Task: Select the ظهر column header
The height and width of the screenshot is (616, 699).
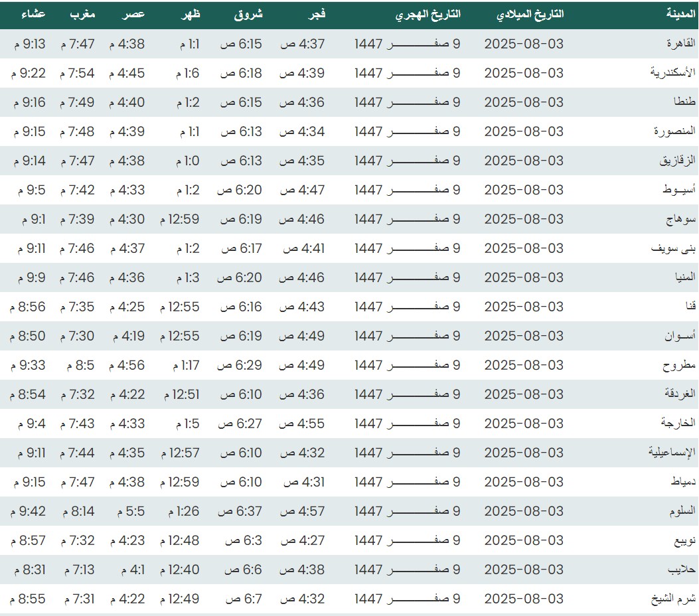Action: tap(192, 14)
